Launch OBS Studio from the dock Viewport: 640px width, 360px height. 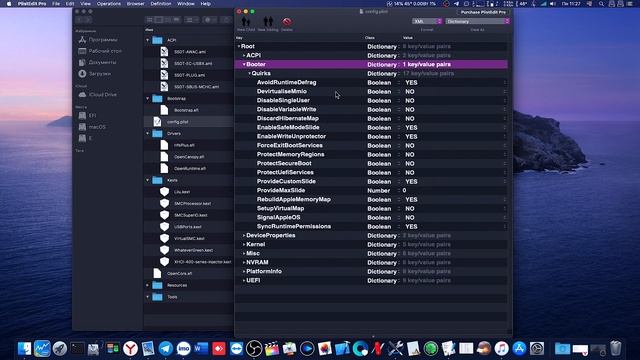[254, 349]
